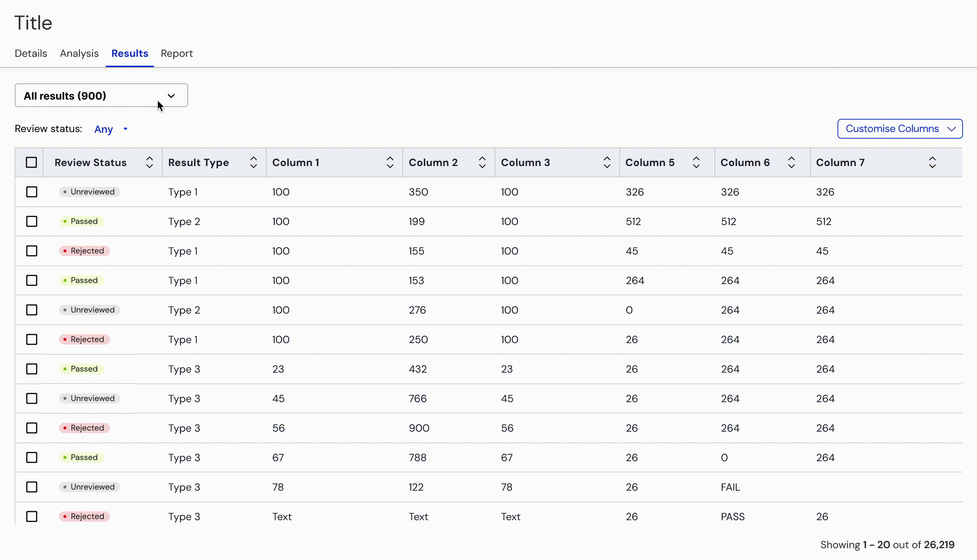Click the Rejected badge in the third row
Viewport: 977px width, 560px height.
[84, 251]
